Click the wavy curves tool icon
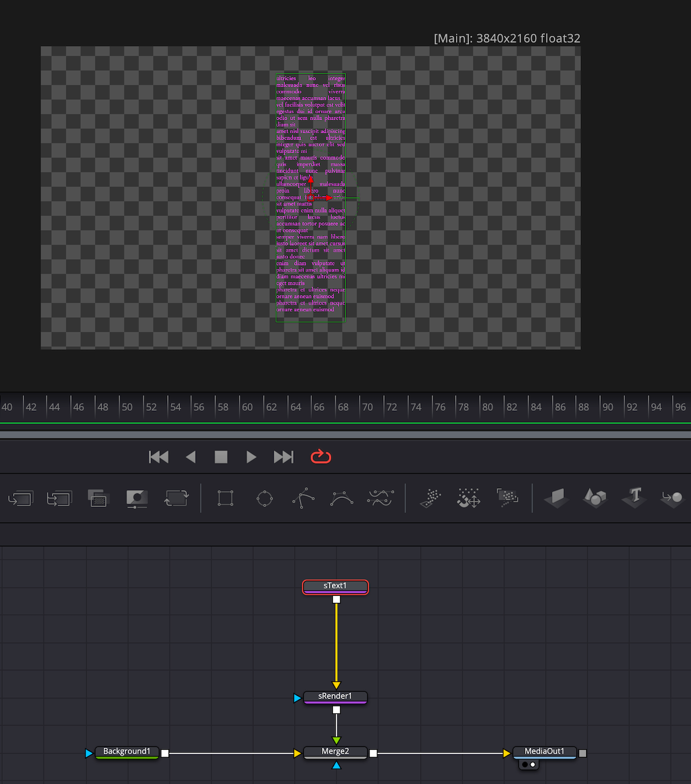This screenshot has height=784, width=691. [380, 498]
